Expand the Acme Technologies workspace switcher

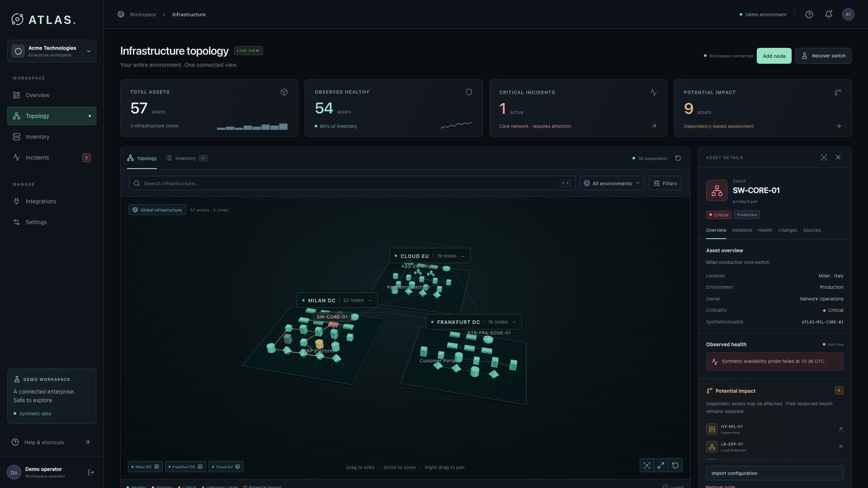52,51
